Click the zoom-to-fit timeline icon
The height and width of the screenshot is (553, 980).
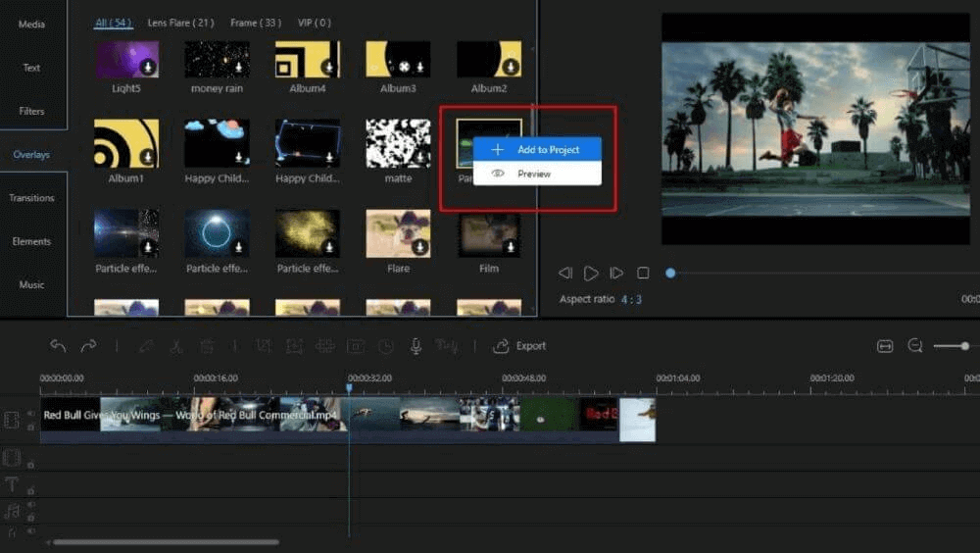(x=885, y=346)
